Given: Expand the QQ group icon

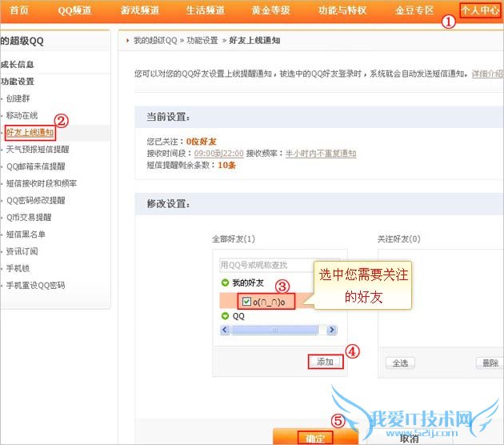Looking at the screenshot, I should point(225,316).
